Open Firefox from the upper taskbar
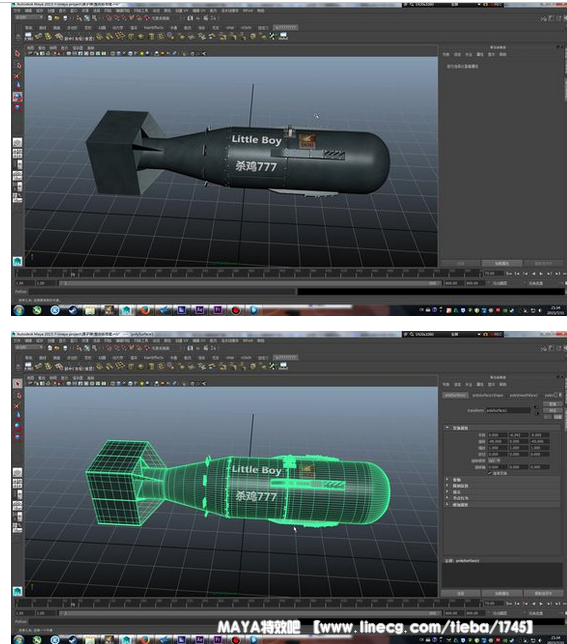This screenshot has height=644, width=567. pos(145,310)
